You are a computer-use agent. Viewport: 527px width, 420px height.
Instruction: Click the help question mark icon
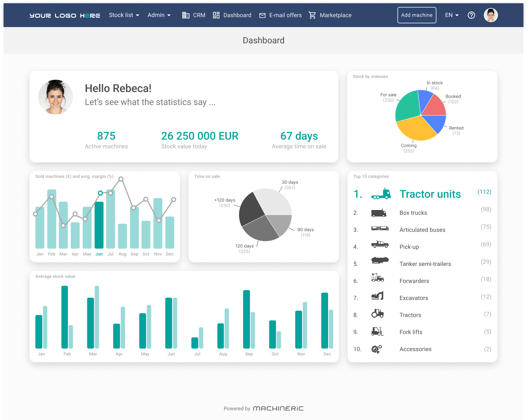471,15
